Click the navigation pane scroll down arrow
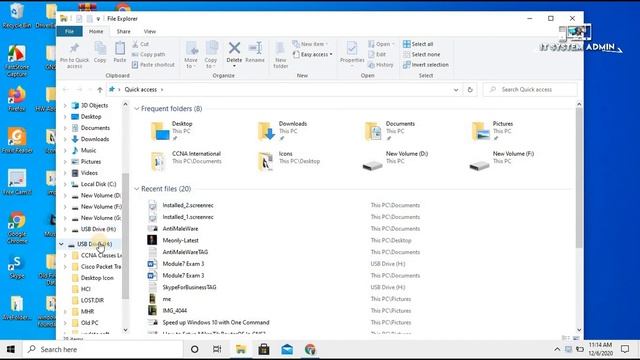 pos(125,330)
